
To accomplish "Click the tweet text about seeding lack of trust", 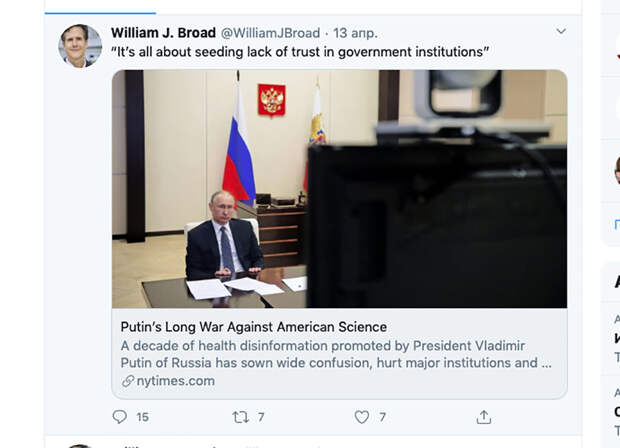I will [x=300, y=52].
